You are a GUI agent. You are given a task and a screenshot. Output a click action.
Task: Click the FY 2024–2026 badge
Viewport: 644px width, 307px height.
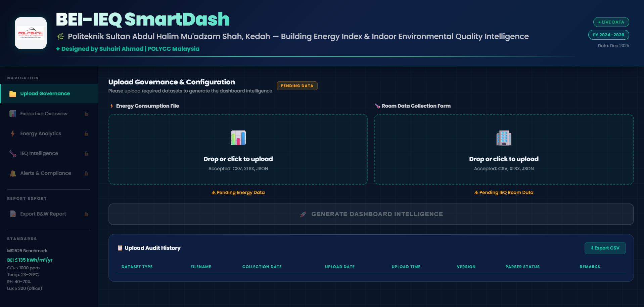608,35
